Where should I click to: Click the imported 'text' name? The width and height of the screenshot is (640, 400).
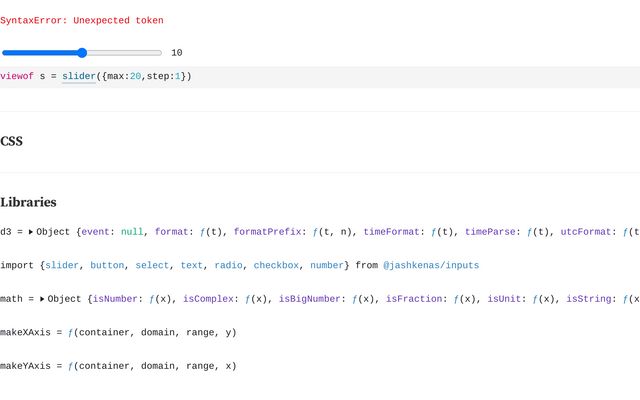(x=193, y=266)
